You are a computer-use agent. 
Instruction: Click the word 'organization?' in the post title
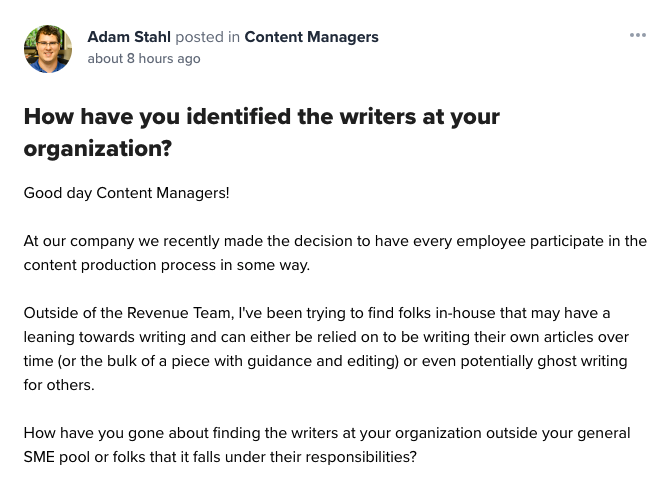(98, 148)
